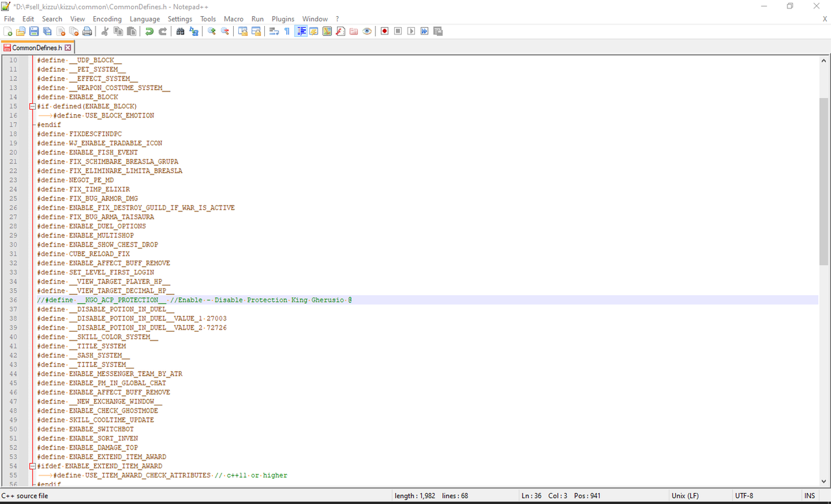Open the Settings menu

(x=180, y=19)
